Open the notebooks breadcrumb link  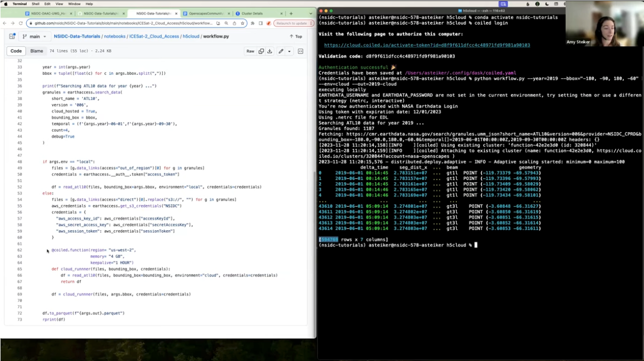pyautogui.click(x=114, y=36)
